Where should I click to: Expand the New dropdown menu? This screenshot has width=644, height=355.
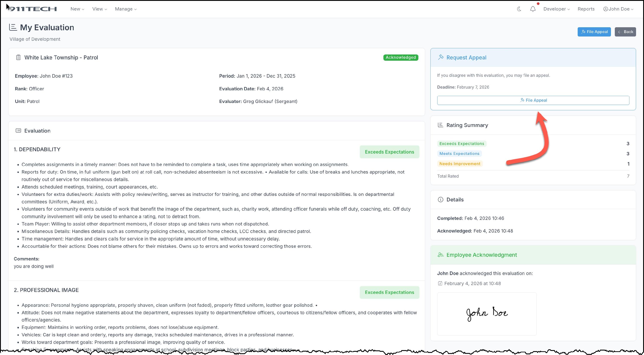(77, 9)
